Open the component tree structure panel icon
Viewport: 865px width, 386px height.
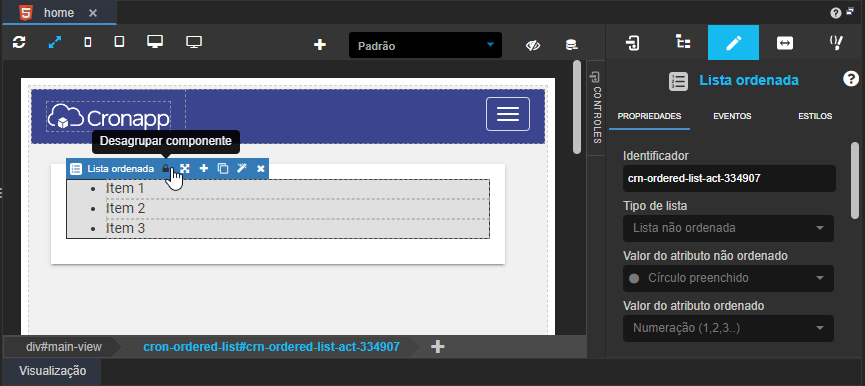click(683, 42)
